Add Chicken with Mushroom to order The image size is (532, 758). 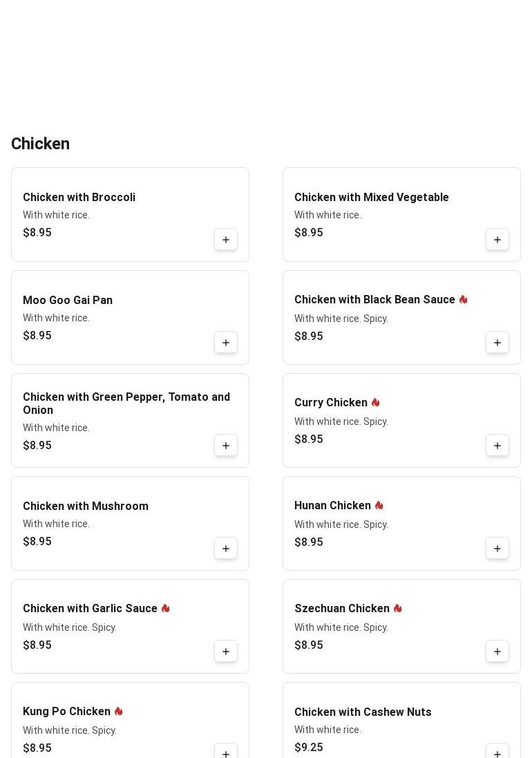pyautogui.click(x=226, y=549)
